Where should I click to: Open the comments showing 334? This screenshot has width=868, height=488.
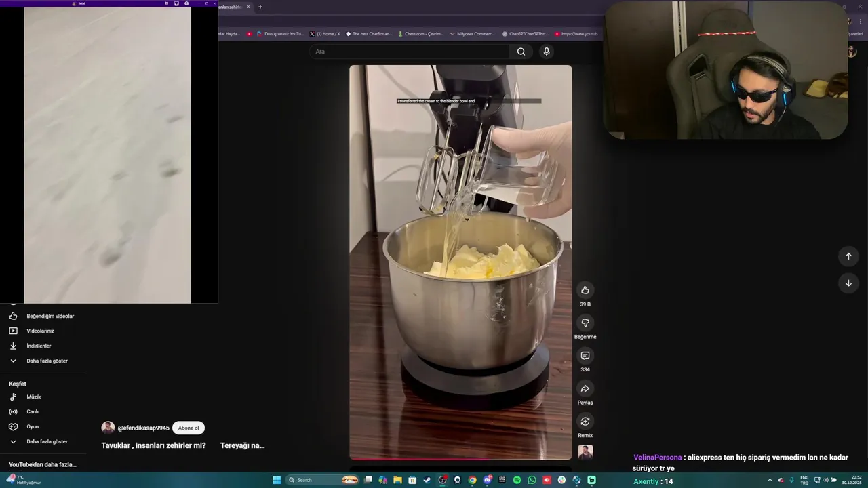click(585, 356)
